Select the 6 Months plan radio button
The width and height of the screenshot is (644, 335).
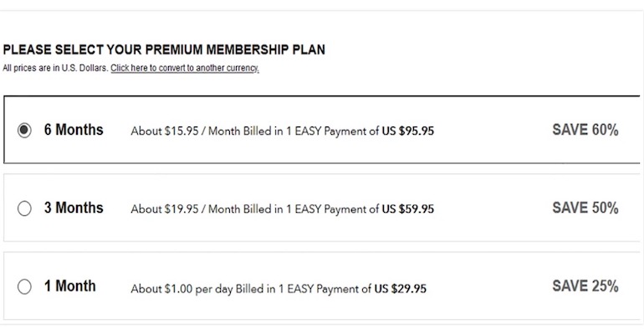click(24, 130)
